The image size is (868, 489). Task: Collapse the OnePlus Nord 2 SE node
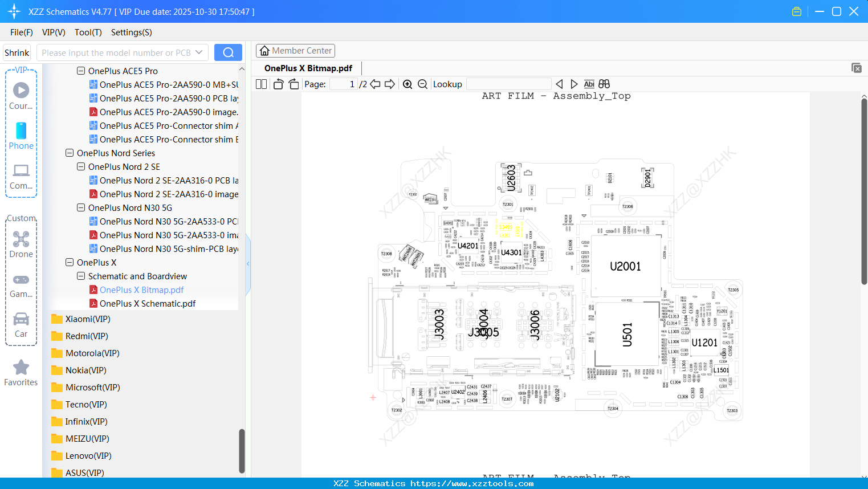[81, 167]
